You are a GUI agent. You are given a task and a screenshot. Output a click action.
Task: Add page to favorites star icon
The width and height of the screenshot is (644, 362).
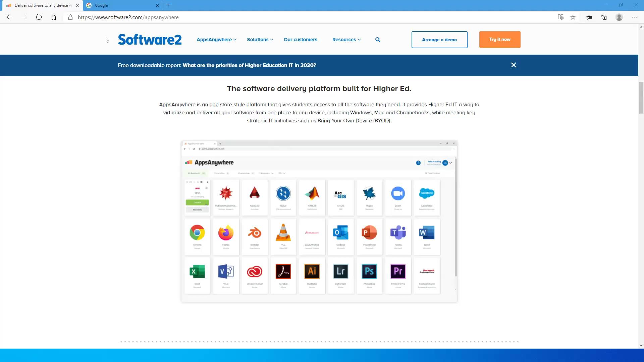point(573,17)
